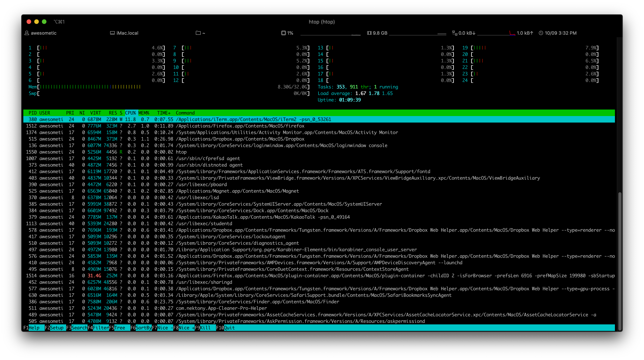Sort by the CPU% column header
644x360 pixels.
tap(130, 113)
